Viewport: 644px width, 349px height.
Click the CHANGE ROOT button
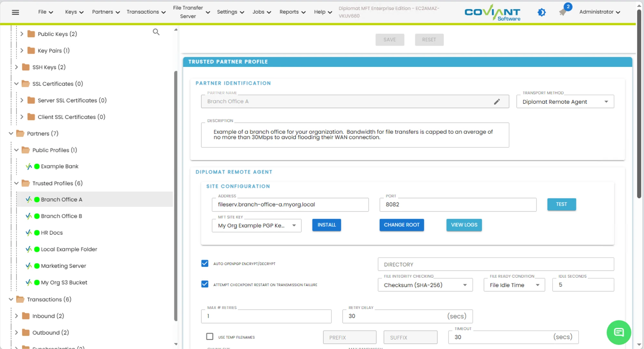[402, 225]
